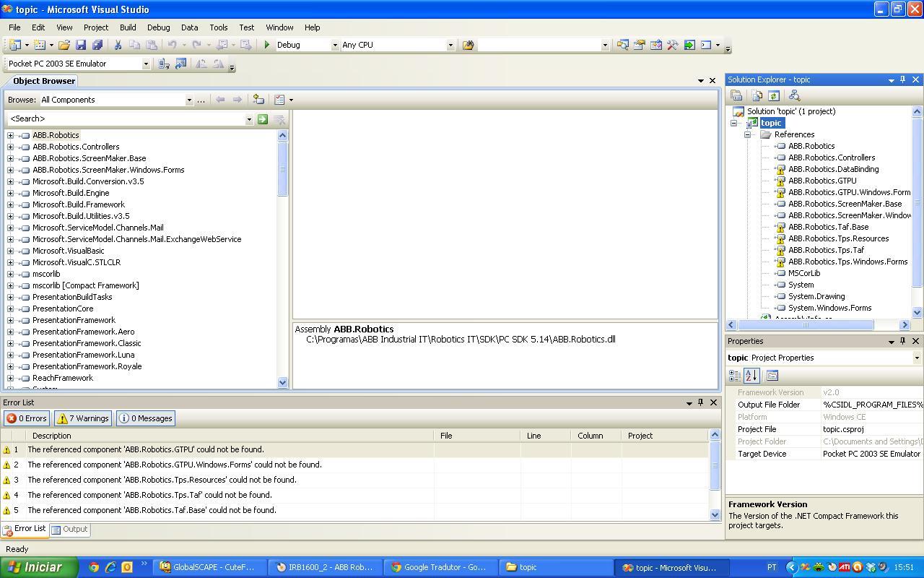The height and width of the screenshot is (578, 924).
Task: Open the Build menu
Action: [128, 27]
